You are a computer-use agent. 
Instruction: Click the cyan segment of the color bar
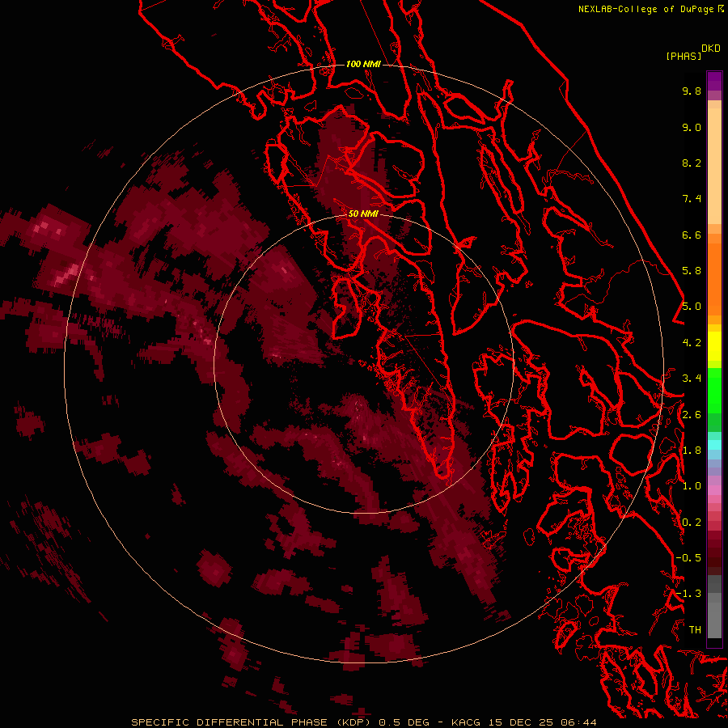(714, 445)
